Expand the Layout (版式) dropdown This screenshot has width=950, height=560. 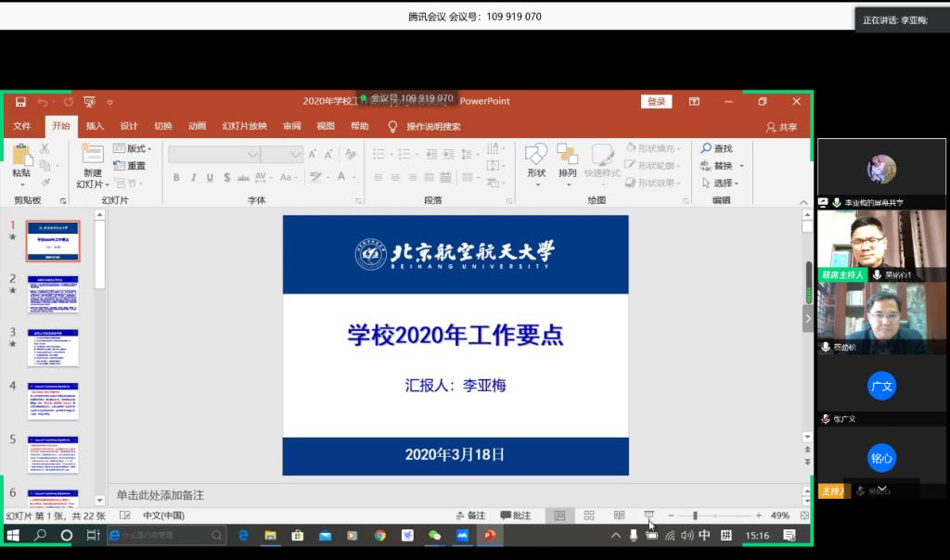(132, 148)
